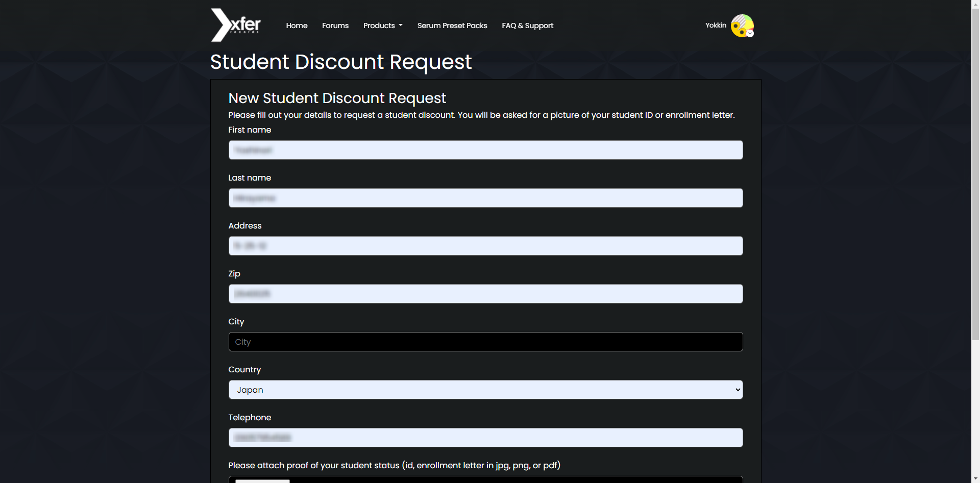Click into the Telephone field
980x483 pixels.
click(x=485, y=438)
